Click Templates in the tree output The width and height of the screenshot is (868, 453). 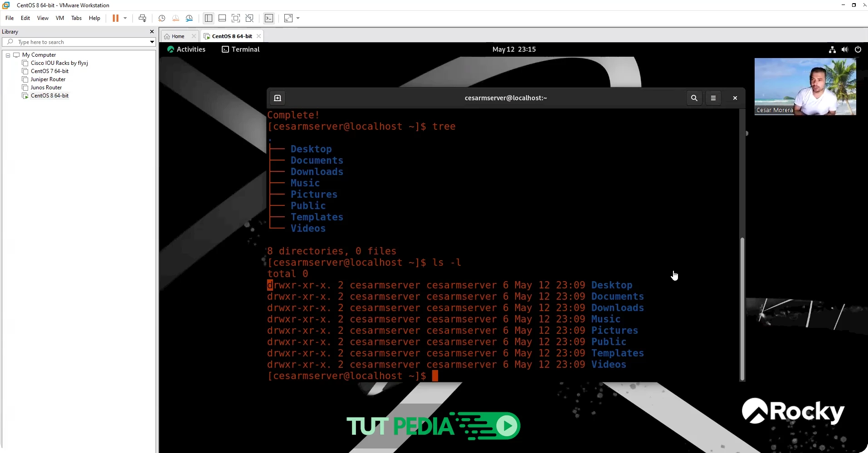(x=317, y=217)
